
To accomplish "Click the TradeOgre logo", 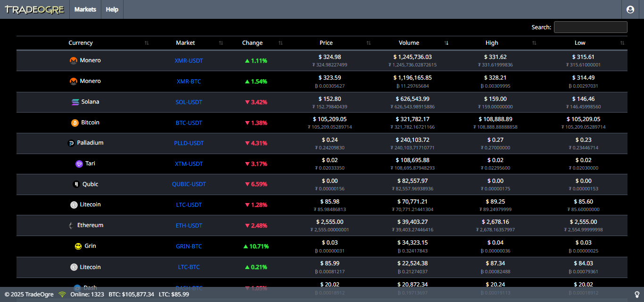I will [34, 9].
